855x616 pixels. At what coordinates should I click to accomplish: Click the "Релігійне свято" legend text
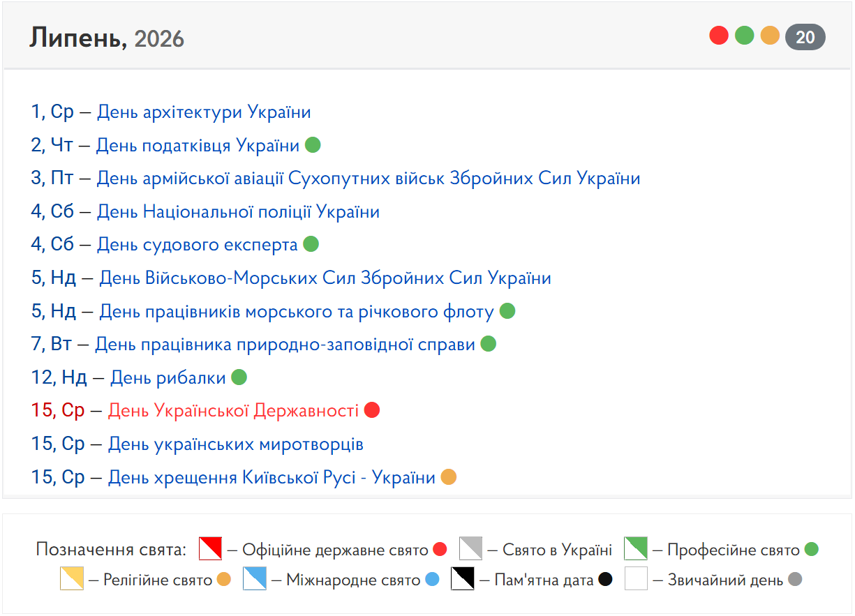pos(158,580)
